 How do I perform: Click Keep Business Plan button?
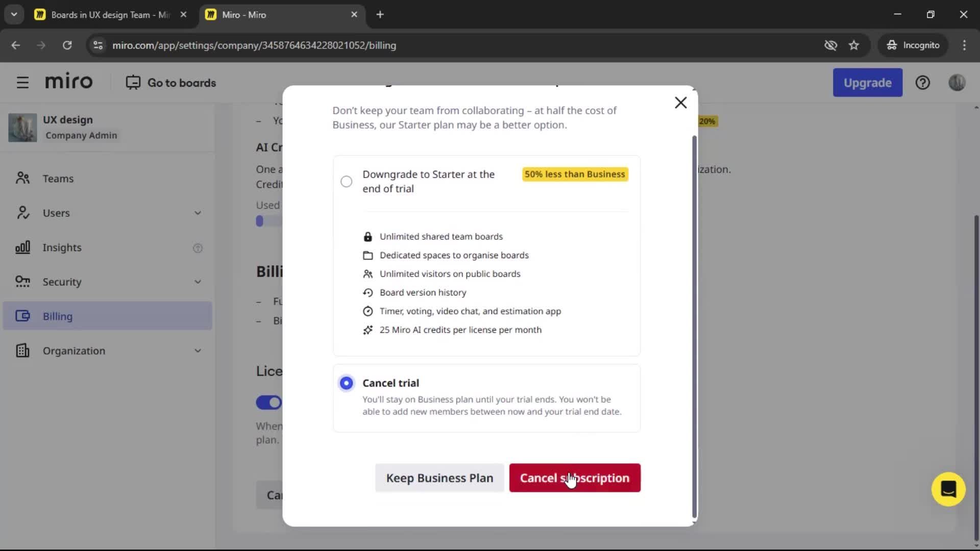439,478
